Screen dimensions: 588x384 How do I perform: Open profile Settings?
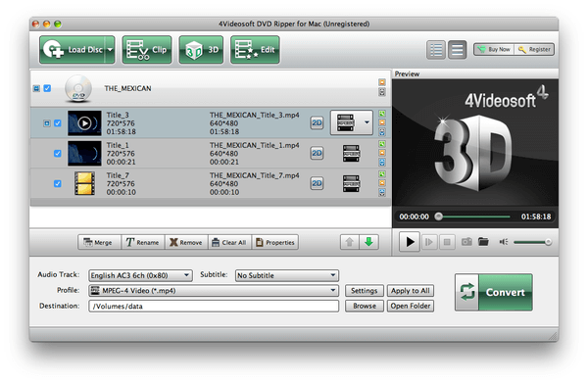(365, 291)
